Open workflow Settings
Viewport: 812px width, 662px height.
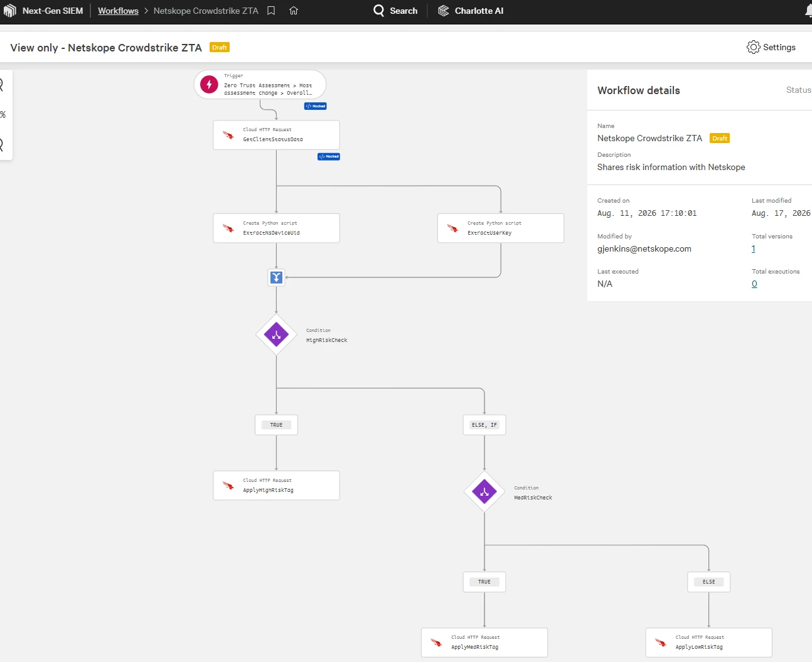(771, 47)
